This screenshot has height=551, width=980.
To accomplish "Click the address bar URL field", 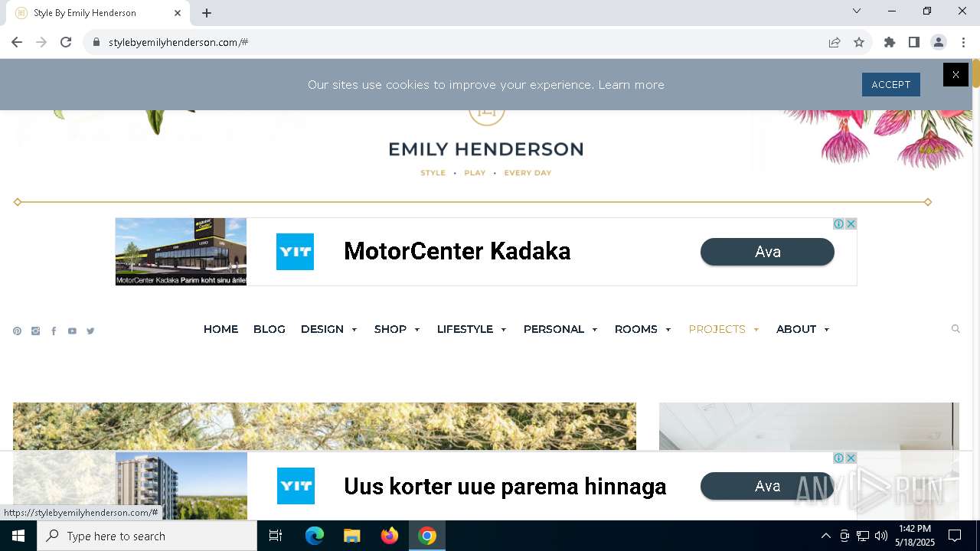I will [x=459, y=42].
